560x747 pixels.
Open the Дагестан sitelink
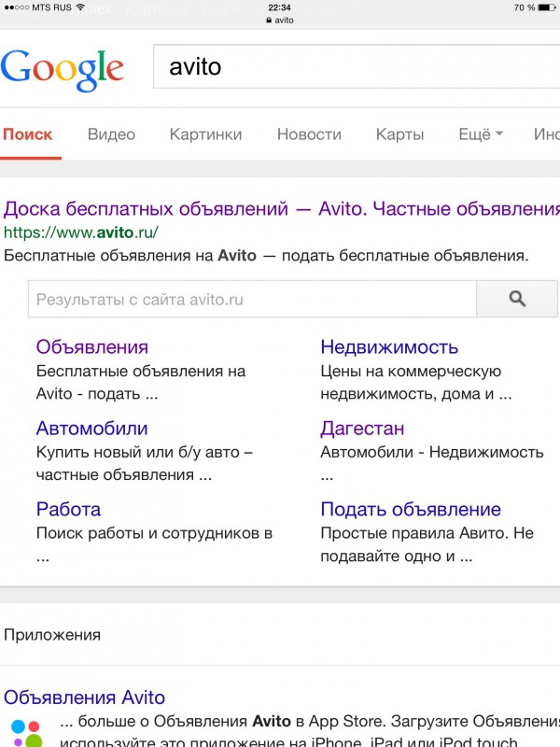(x=362, y=429)
